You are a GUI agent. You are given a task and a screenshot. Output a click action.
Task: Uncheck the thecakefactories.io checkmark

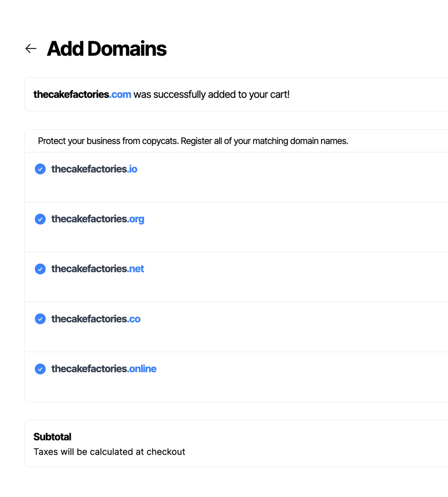pos(40,169)
